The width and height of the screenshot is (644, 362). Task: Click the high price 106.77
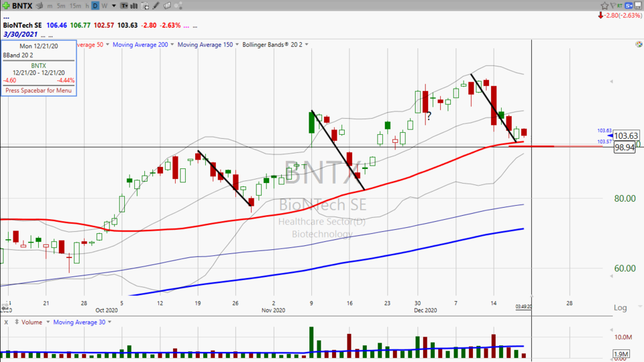[80, 25]
